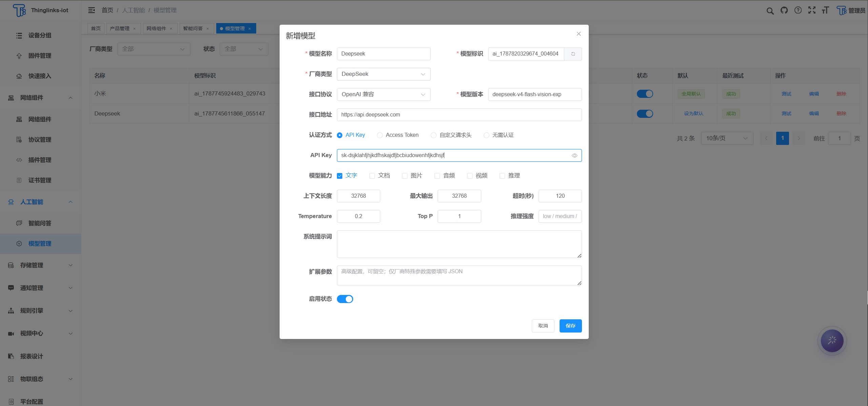
Task: Collapse the sidebar with the hamburger icon
Action: click(92, 10)
